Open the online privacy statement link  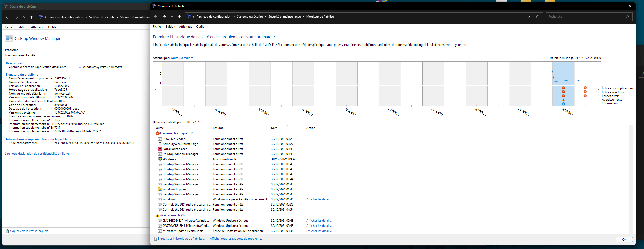37,154
